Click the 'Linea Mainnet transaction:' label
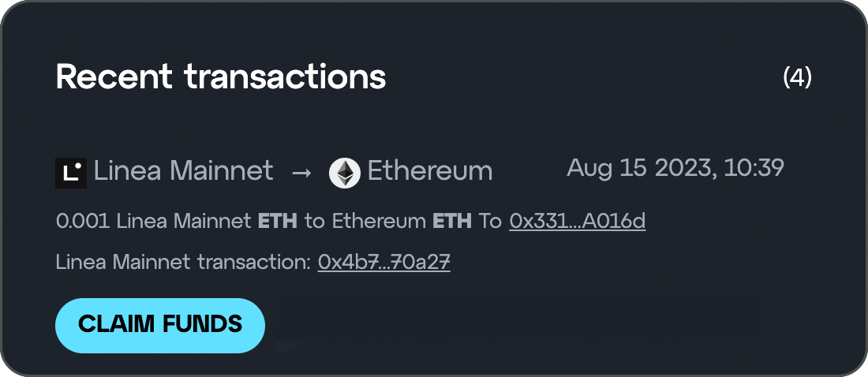Viewport: 868px width, 377px height. pos(184,262)
